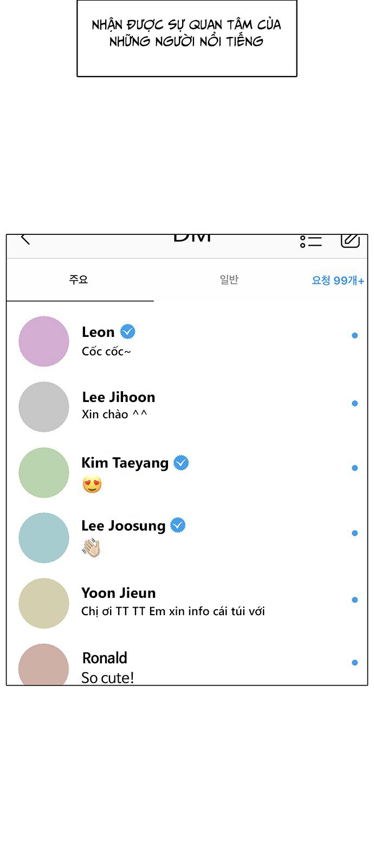
Task: Tap Leon's purple profile picture
Action: point(44,341)
